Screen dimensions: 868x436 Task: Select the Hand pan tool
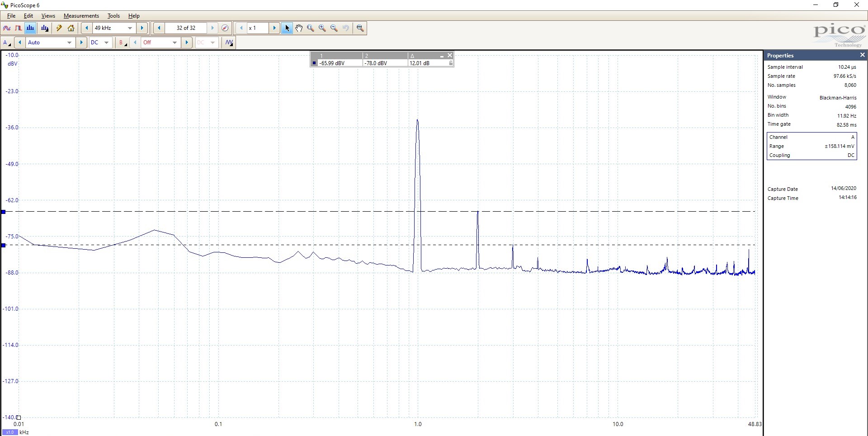coord(299,28)
